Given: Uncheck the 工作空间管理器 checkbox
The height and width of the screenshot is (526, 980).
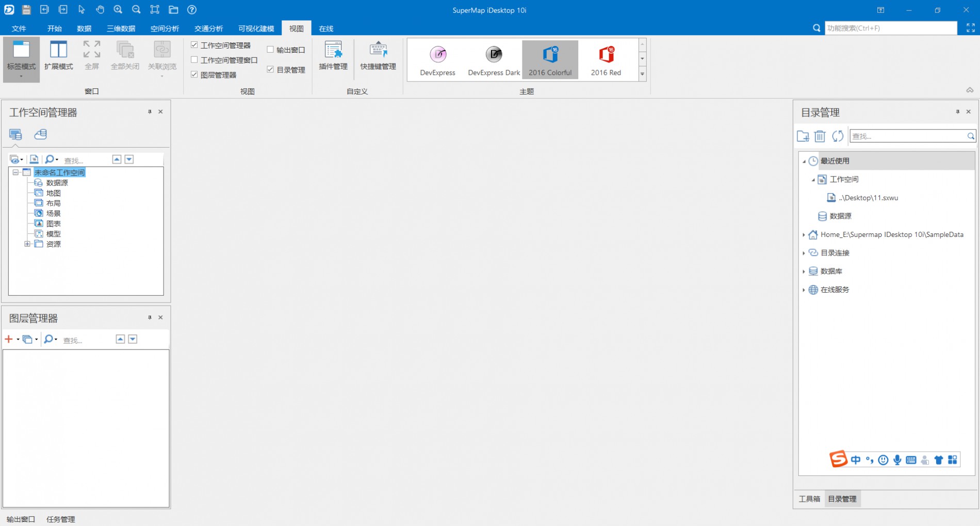Looking at the screenshot, I should point(194,45).
